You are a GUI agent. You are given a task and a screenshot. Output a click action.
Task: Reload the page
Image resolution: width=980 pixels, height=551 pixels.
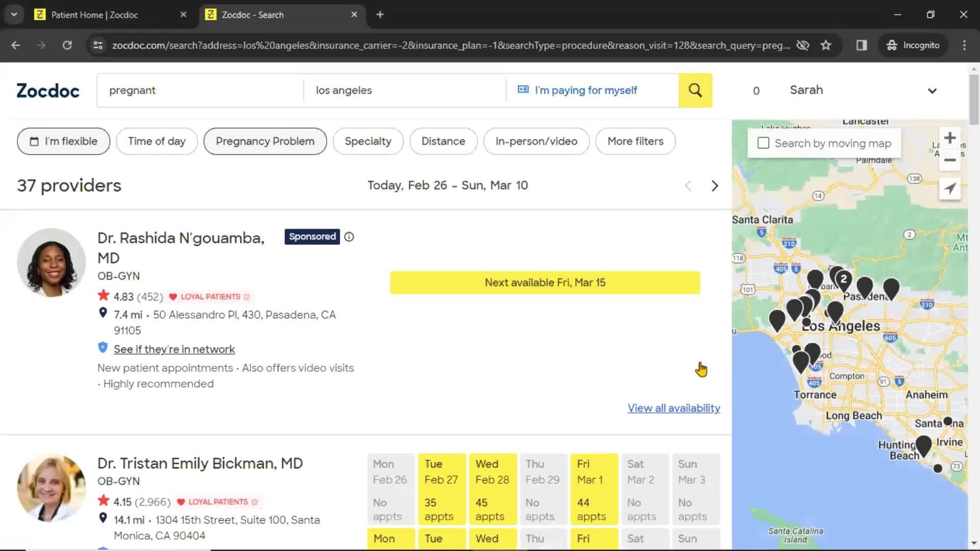tap(67, 45)
